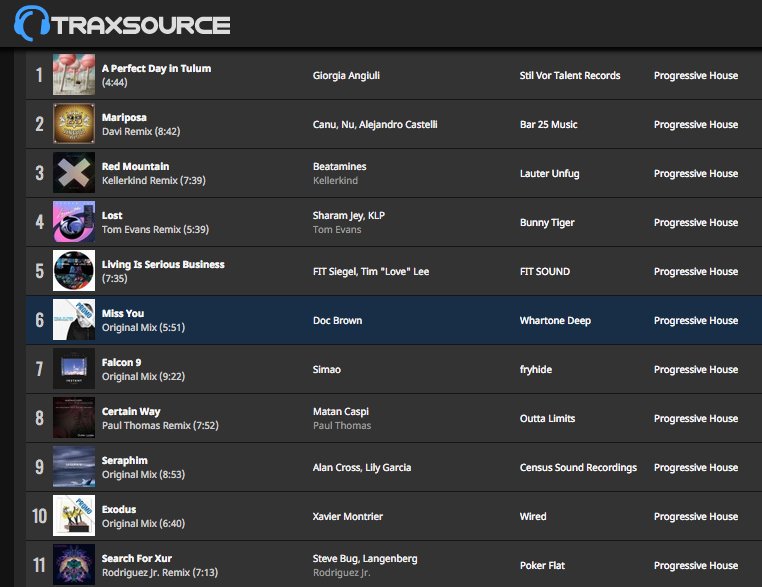Open label Census Sound Recordings
The width and height of the screenshot is (762, 587).
(x=578, y=468)
